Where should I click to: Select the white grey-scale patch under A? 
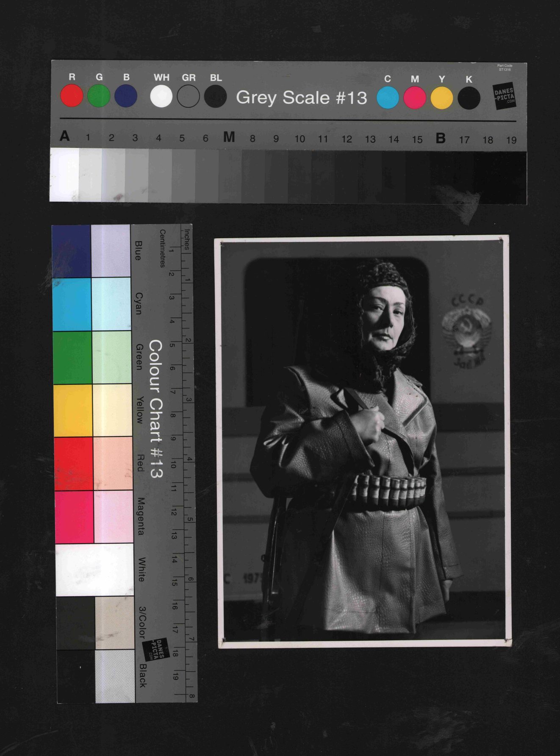click(x=64, y=175)
